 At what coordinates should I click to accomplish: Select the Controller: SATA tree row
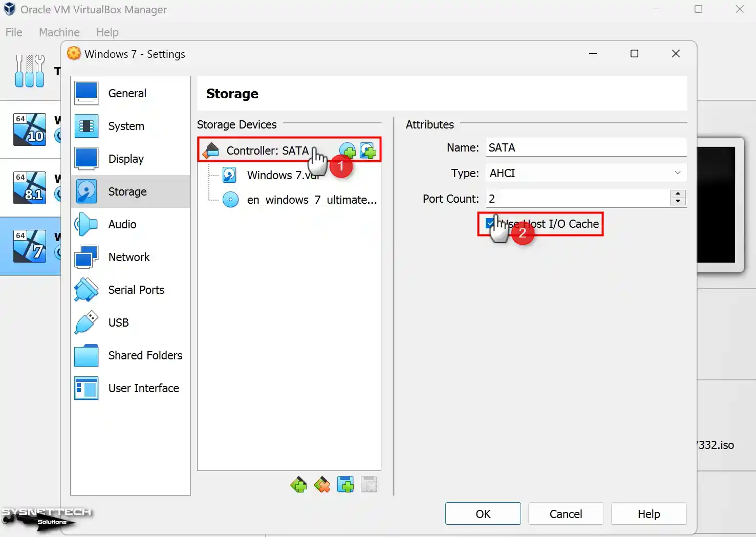click(x=289, y=151)
